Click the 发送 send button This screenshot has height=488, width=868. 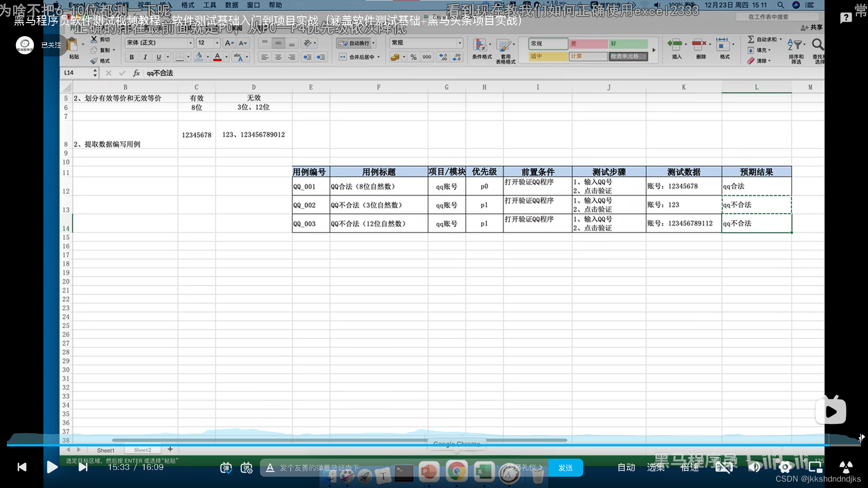coord(565,468)
